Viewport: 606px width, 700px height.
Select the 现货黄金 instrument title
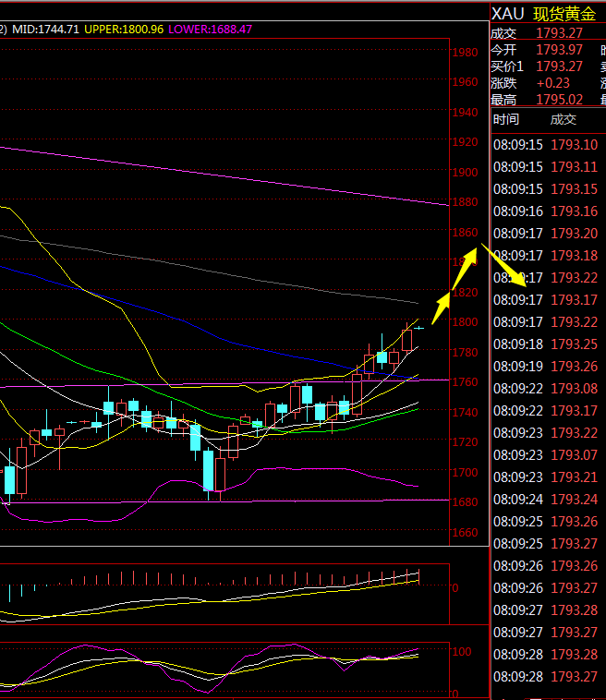[x=564, y=13]
